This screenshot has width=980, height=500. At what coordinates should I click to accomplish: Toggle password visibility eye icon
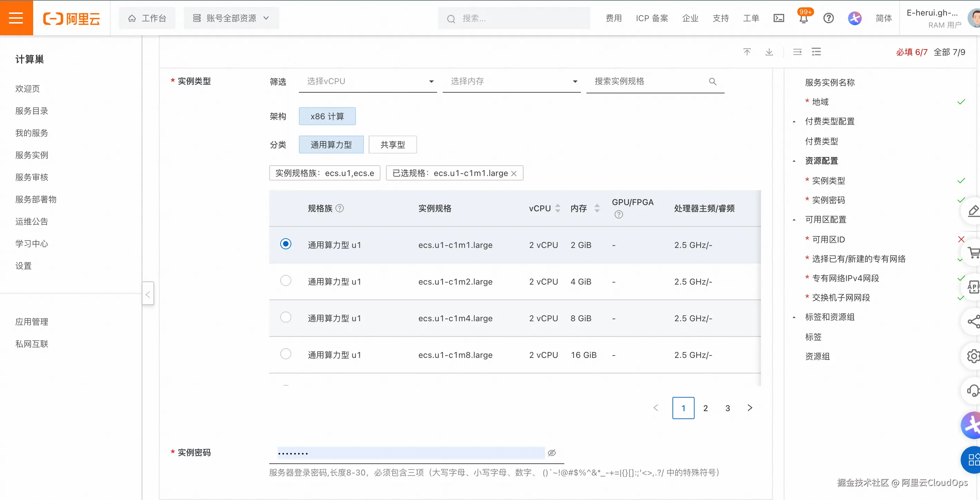pos(552,453)
